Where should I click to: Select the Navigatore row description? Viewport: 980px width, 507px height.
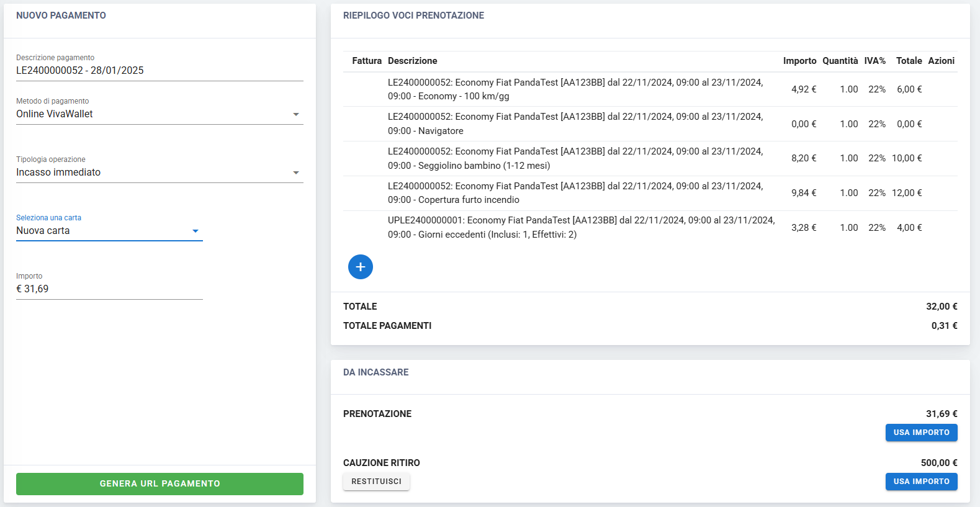[575, 124]
